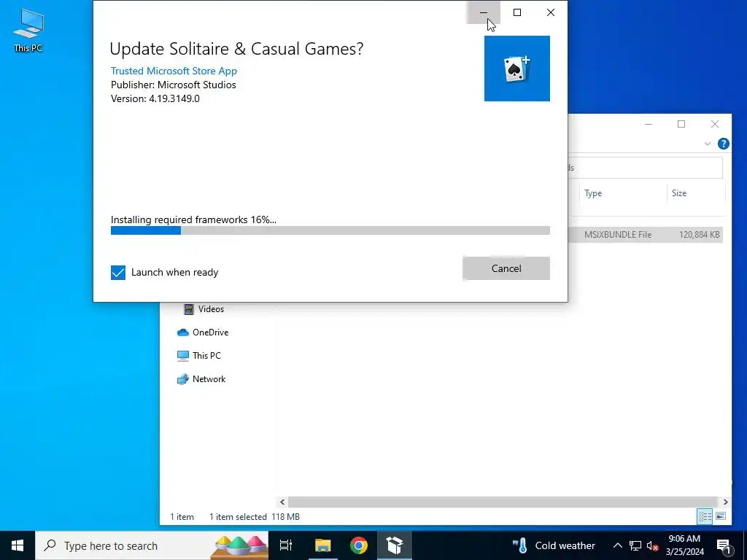Click the This PC monitor icon in sidebar

coord(183,356)
